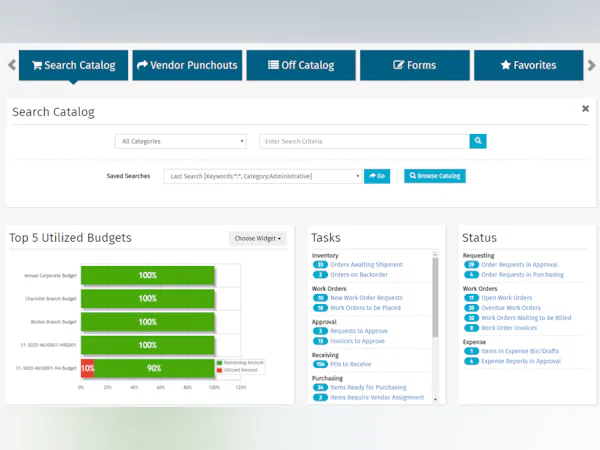
Task: Click the Annual Corporate Budget bar
Action: coord(148,275)
